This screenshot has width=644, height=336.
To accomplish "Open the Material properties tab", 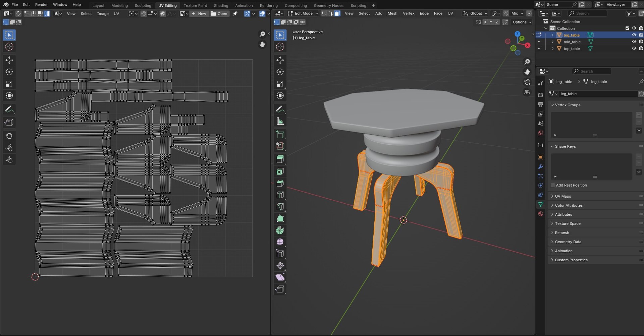I will pyautogui.click(x=540, y=214).
